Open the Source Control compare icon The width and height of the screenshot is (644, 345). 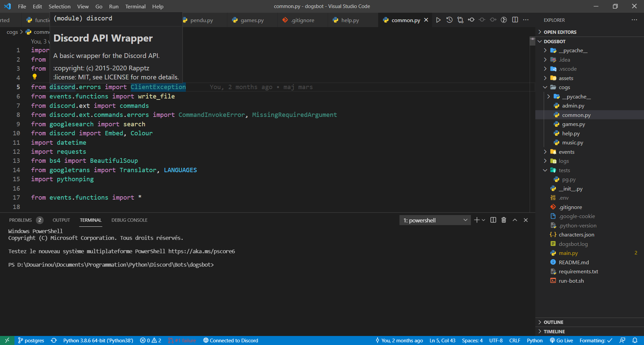coord(460,20)
